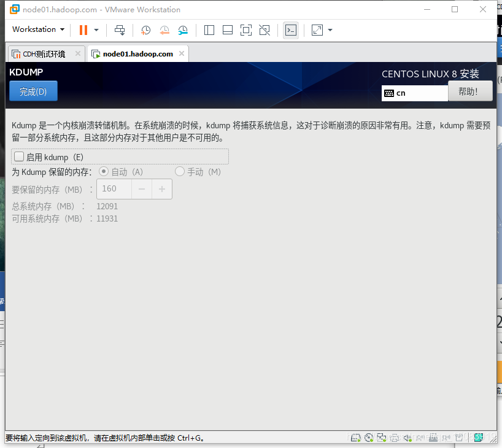Image resolution: width=502 pixels, height=448 pixels.
Task: Click the available system memory value 11931
Action: [x=107, y=218]
